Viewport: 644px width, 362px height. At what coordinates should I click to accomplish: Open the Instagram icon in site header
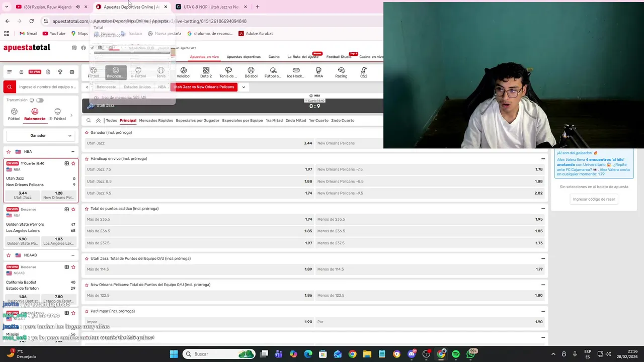pos(74,48)
